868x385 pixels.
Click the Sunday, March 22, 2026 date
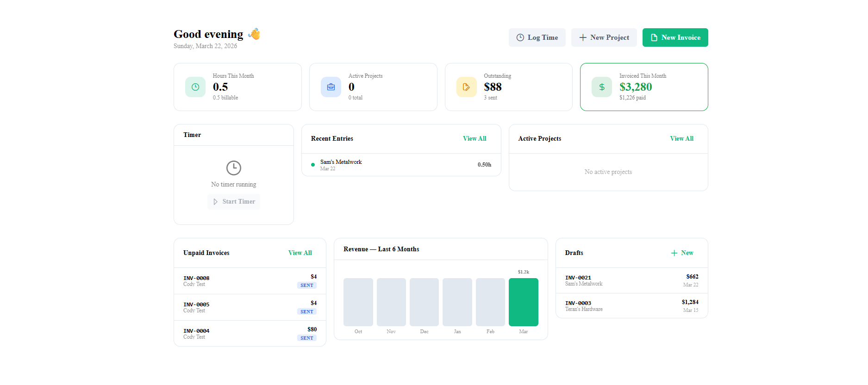[205, 46]
